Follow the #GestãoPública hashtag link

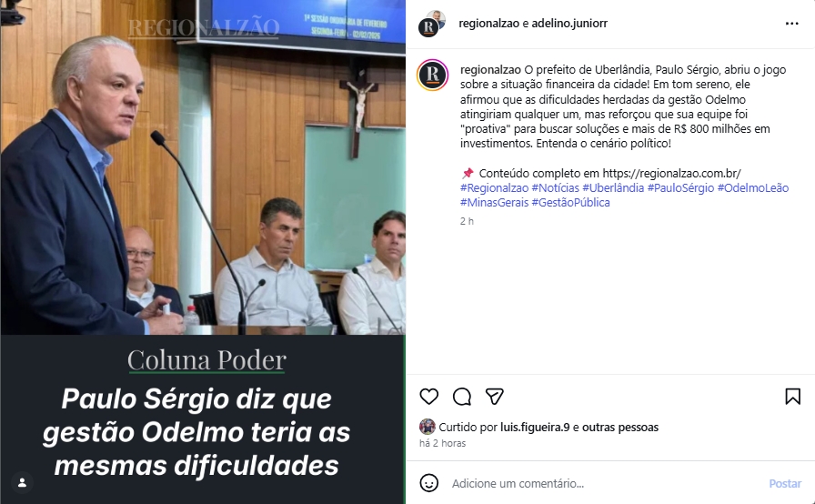click(570, 203)
